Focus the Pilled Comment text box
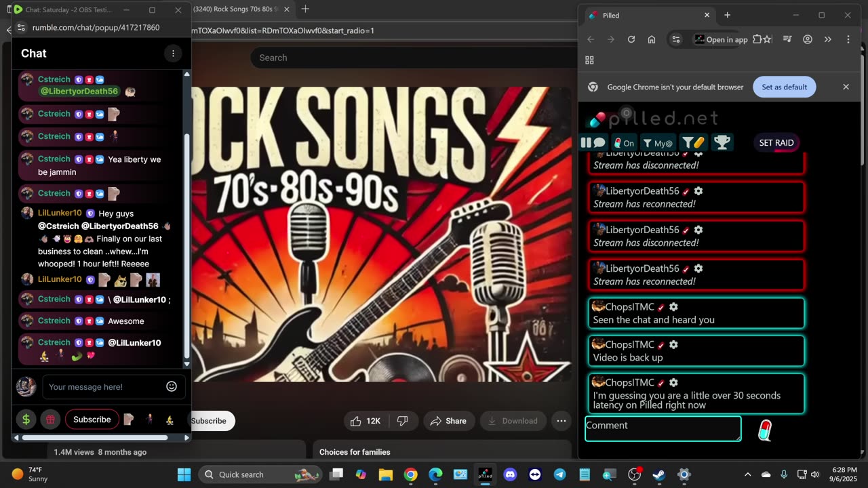 663,429
